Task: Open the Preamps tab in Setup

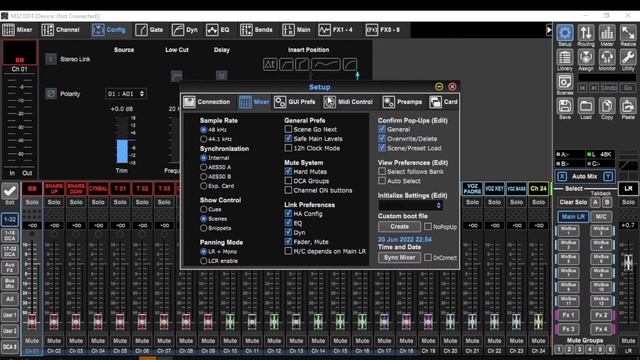Action: (402, 102)
